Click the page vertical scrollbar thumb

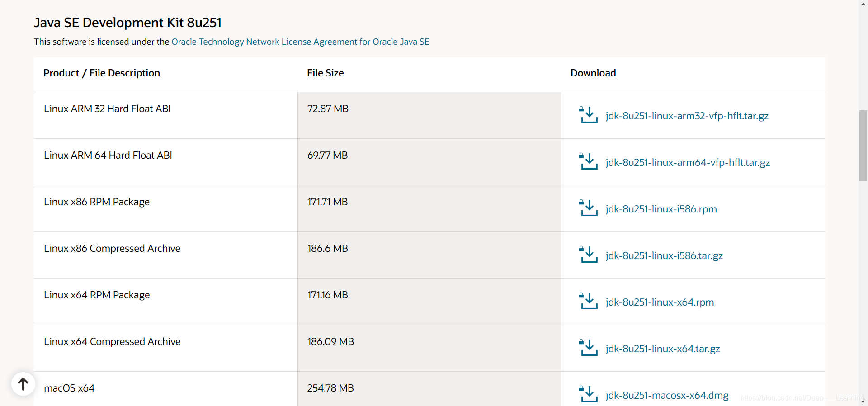pos(863,145)
